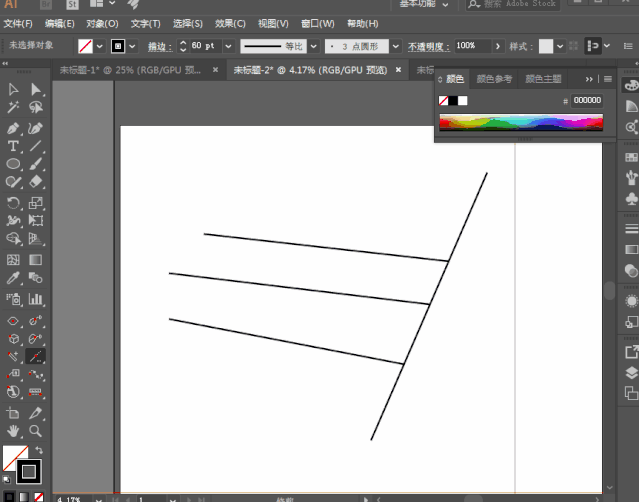The image size is (639, 502).
Task: Reset to default fill and stroke
Action: pyautogui.click(x=7, y=479)
